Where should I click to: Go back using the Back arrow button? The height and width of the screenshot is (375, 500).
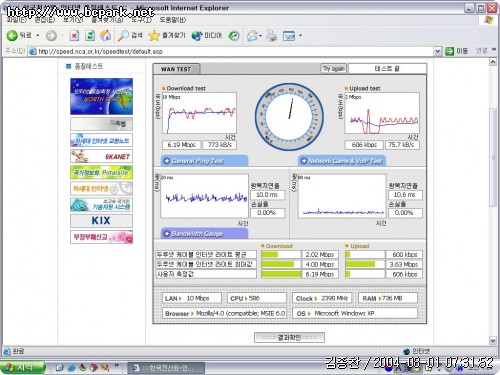(x=19, y=35)
